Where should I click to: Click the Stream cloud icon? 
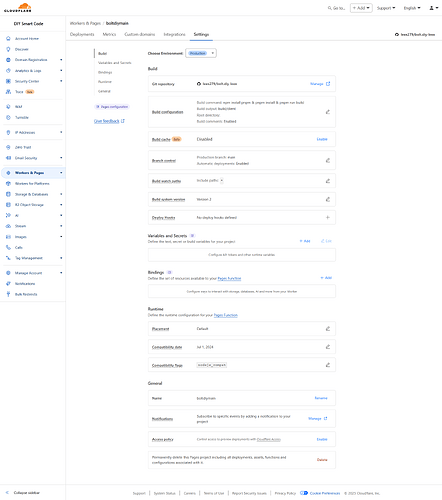[x=8, y=226]
